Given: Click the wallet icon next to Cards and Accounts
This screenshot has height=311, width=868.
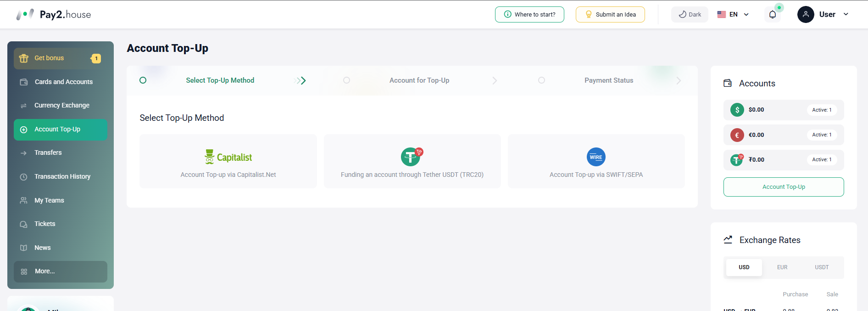Looking at the screenshot, I should [24, 82].
